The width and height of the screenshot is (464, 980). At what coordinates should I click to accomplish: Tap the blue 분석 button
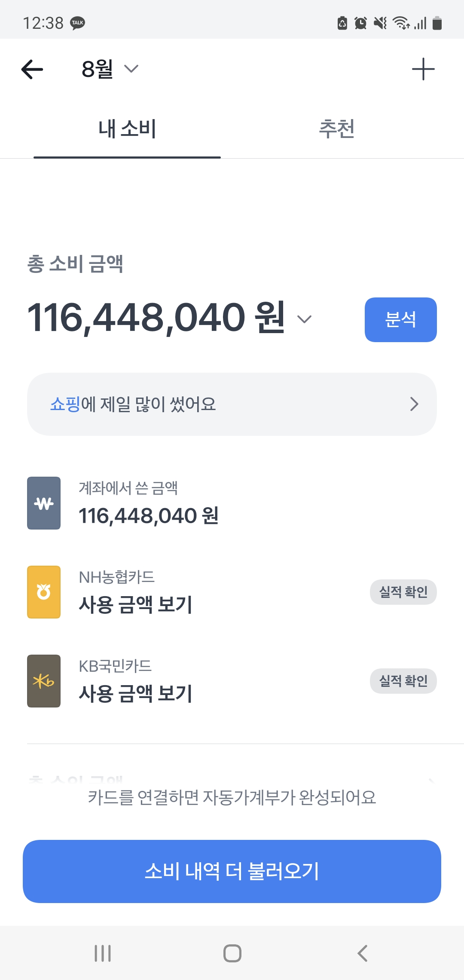pyautogui.click(x=401, y=320)
